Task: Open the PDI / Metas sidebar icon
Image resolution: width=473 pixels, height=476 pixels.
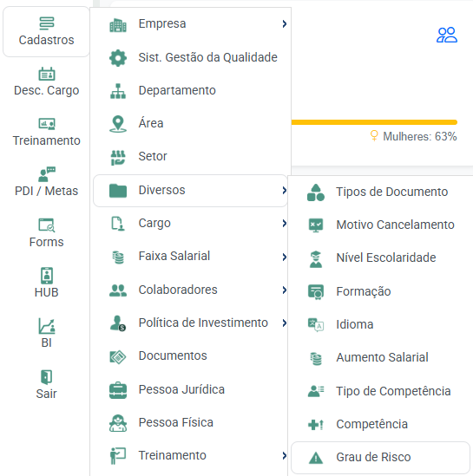Action: 47,174
